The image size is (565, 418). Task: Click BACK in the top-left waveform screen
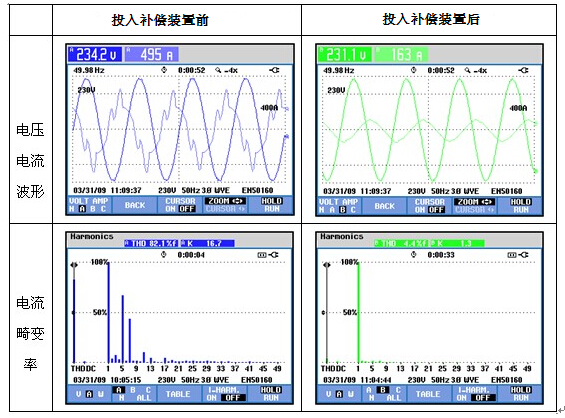(x=135, y=205)
